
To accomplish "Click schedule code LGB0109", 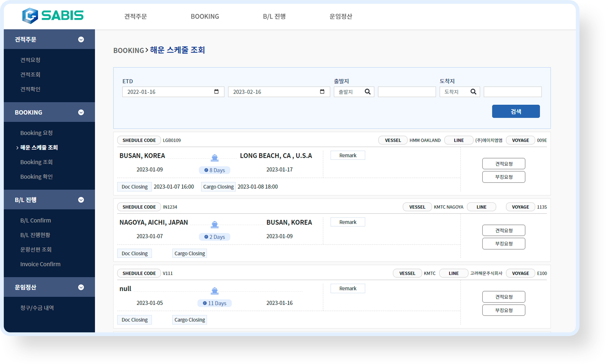I will [x=172, y=140].
